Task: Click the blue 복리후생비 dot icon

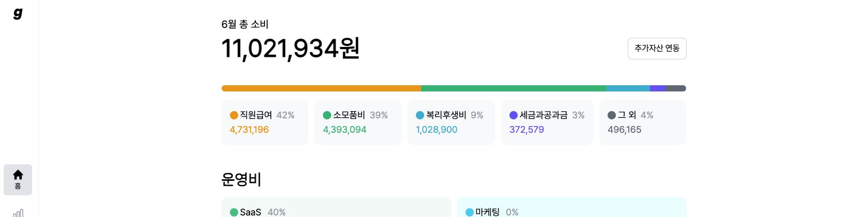Action: (420, 115)
